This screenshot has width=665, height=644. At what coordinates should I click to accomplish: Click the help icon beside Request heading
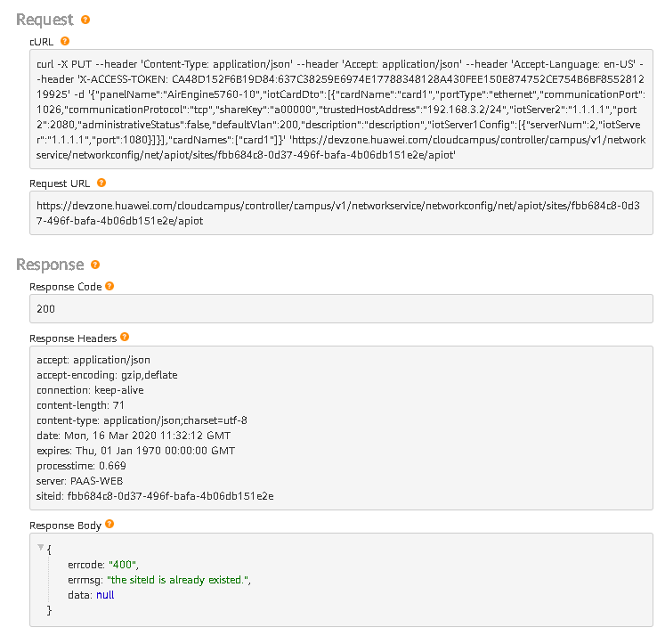85,20
